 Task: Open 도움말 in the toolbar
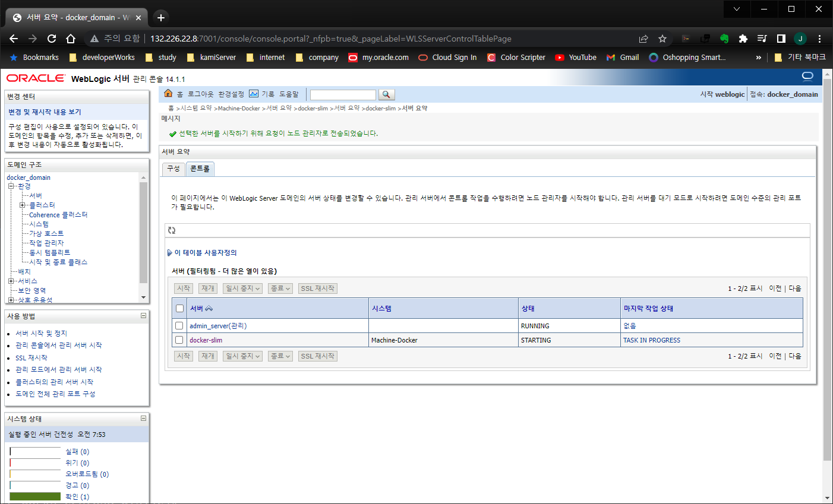point(289,94)
